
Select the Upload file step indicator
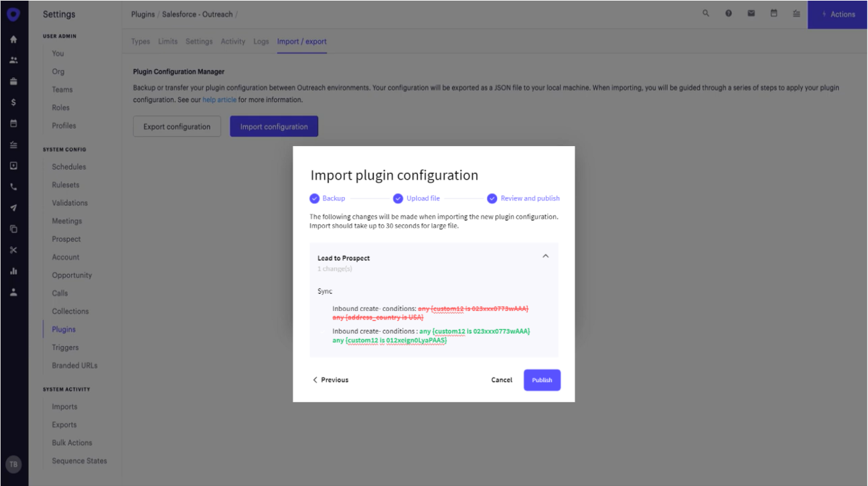399,198
